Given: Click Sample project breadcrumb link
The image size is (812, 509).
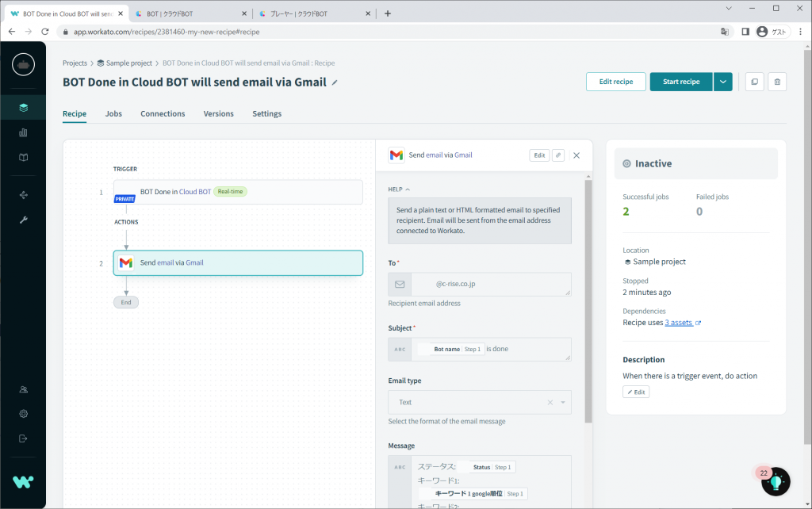Looking at the screenshot, I should pyautogui.click(x=129, y=63).
